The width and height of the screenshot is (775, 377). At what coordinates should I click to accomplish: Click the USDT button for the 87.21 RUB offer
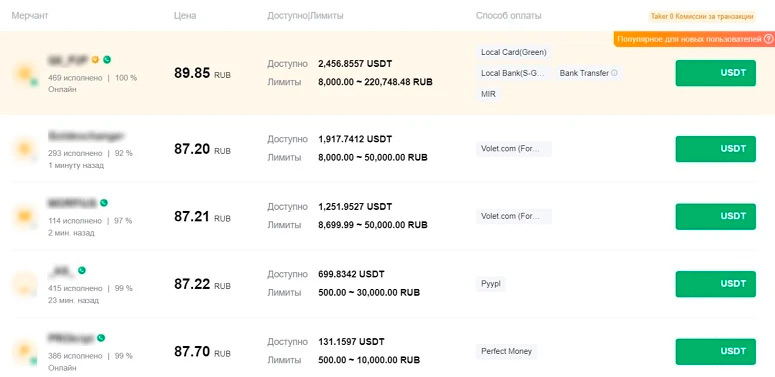(x=715, y=216)
